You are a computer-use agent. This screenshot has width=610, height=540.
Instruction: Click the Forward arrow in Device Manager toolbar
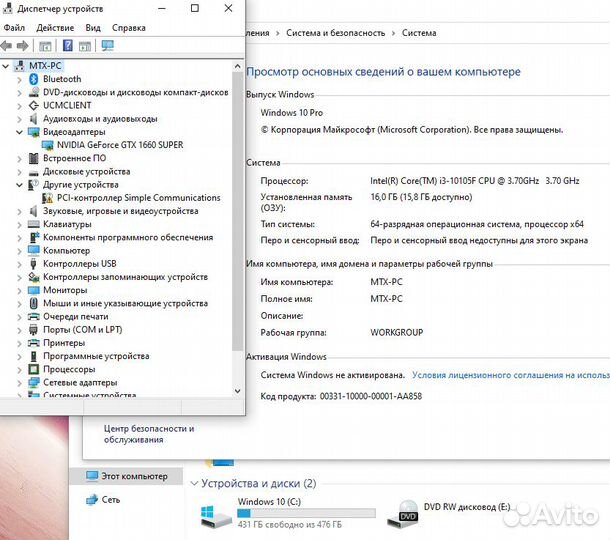[23, 46]
